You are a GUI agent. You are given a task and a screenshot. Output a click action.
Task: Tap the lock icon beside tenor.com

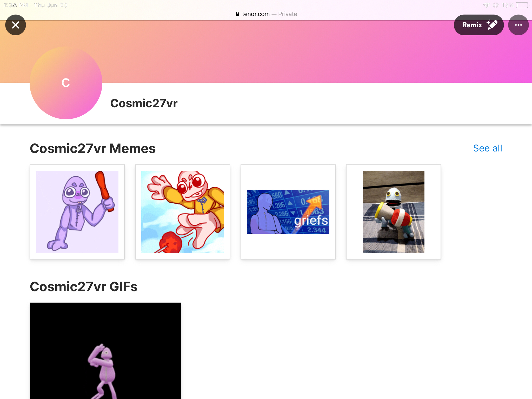tap(237, 14)
